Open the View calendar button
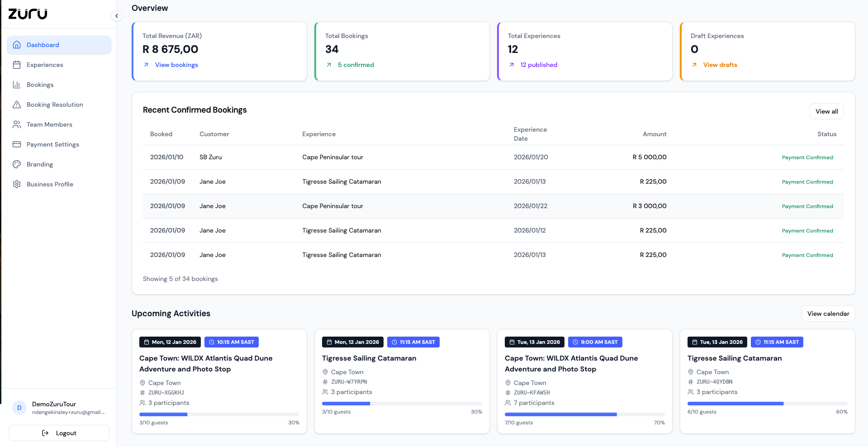This screenshot has height=447, width=868. pos(828,314)
